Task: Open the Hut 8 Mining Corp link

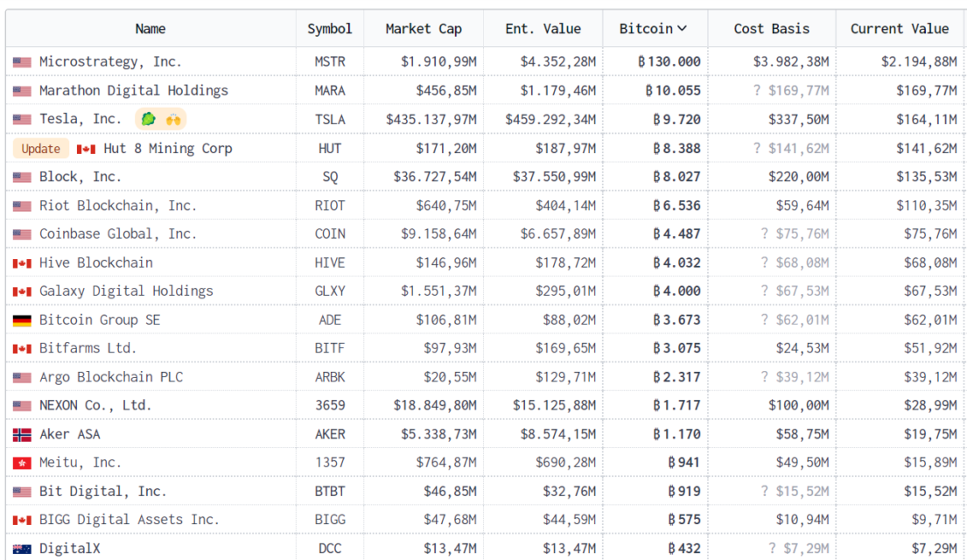Action: tap(168, 149)
